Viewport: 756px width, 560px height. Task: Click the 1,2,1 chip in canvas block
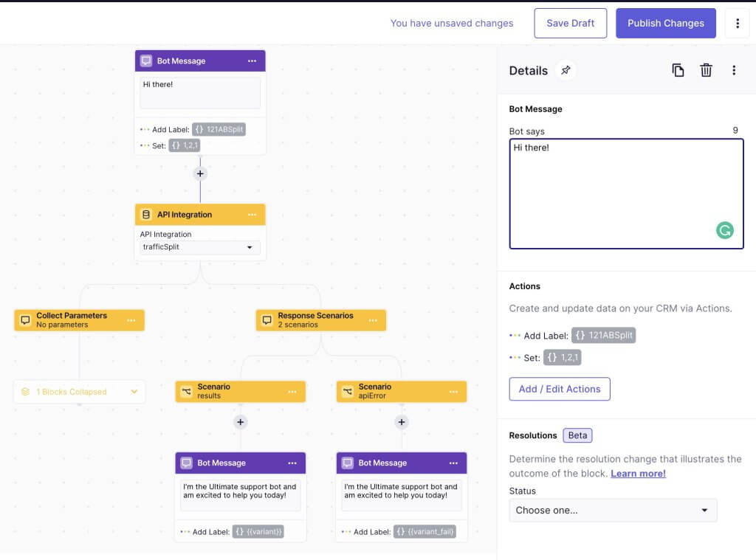184,145
